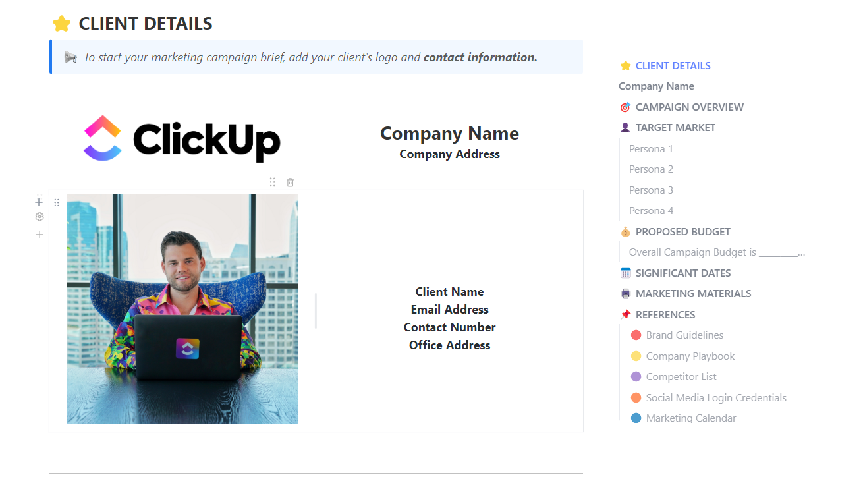
Task: Navigate to CAMPAIGN OVERVIEW in the outline
Action: (x=690, y=107)
